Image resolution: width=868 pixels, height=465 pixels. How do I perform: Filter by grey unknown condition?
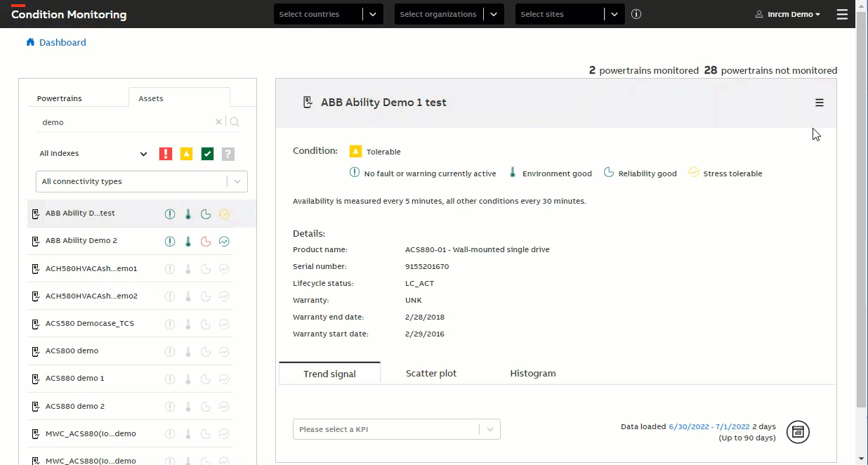pyautogui.click(x=228, y=154)
